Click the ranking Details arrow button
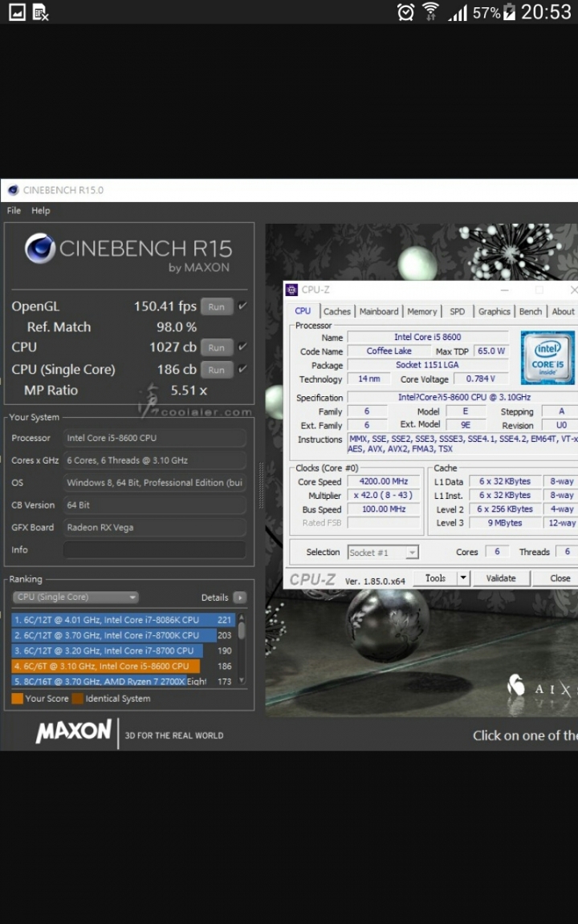578x924 pixels. (x=240, y=598)
